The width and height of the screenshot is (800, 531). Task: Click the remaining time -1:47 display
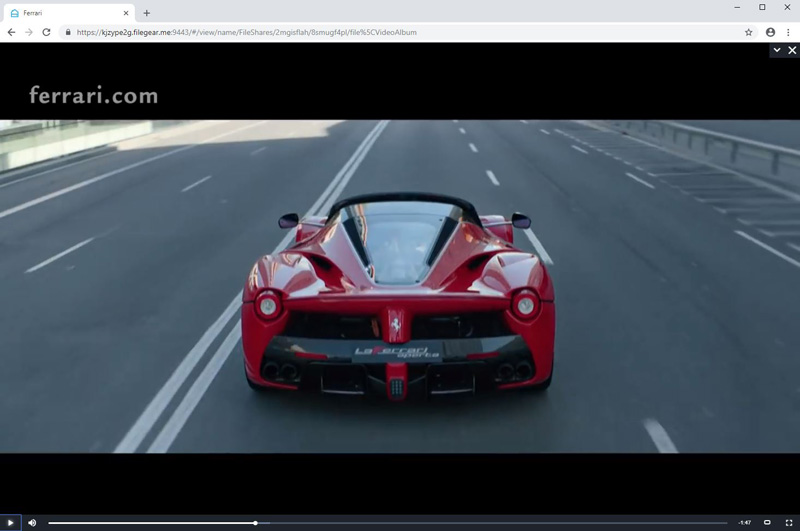point(744,522)
